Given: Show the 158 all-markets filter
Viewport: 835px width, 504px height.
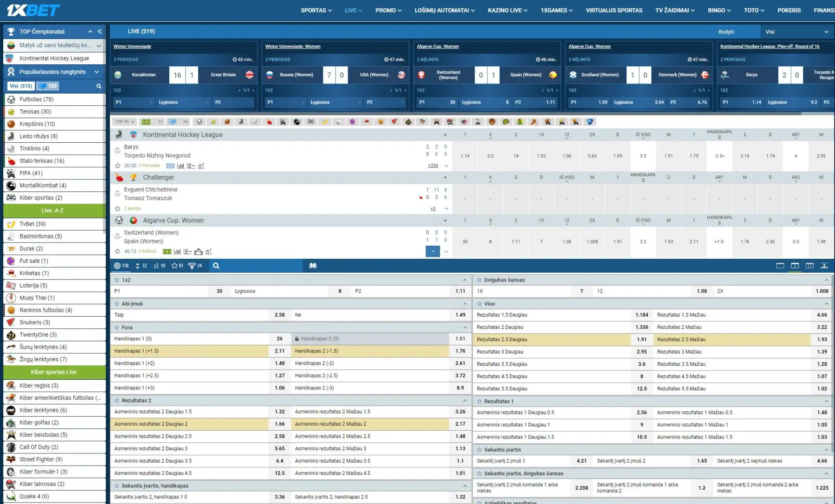Looking at the screenshot, I should [122, 266].
